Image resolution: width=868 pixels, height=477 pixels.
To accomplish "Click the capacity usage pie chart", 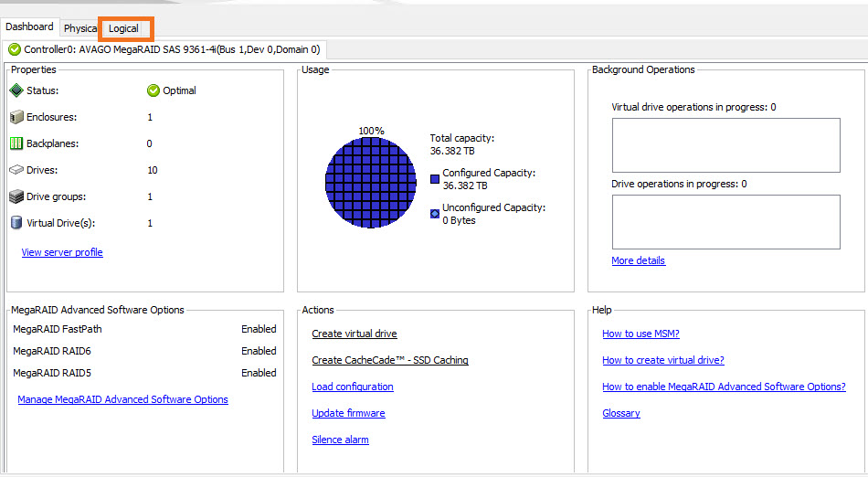I will (x=370, y=183).
